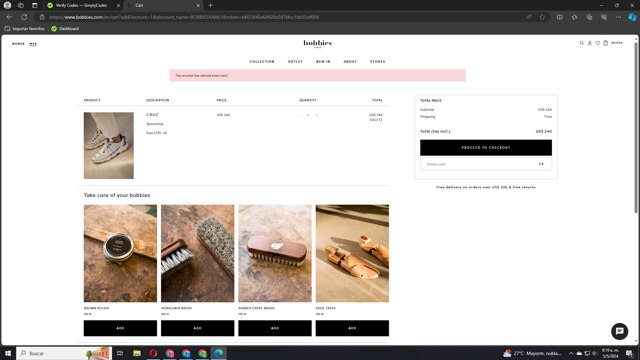Screen dimensions: 640x360
Task: Open the About menu
Action: pyautogui.click(x=350, y=62)
